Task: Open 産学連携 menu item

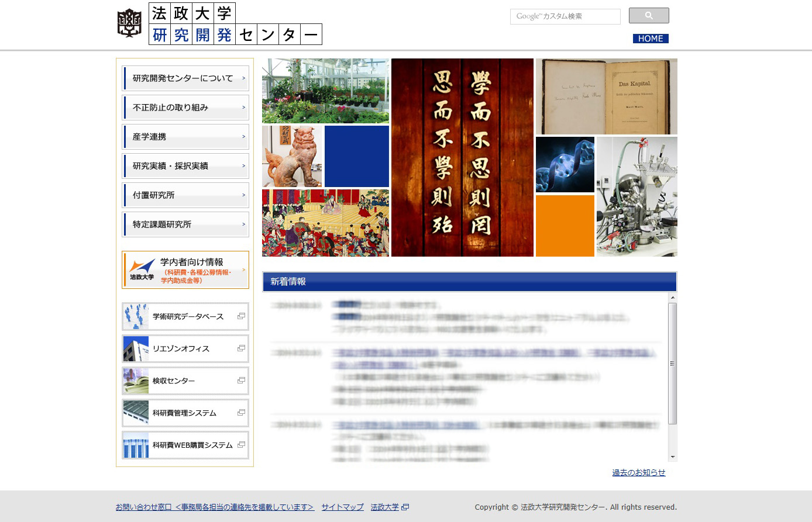Action: 185,137
